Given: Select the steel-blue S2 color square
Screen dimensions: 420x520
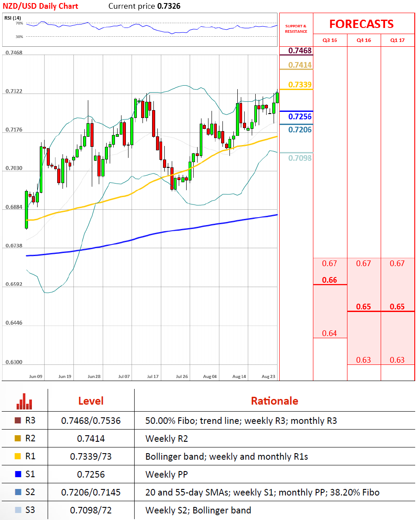Looking at the screenshot, I should click(x=17, y=492).
